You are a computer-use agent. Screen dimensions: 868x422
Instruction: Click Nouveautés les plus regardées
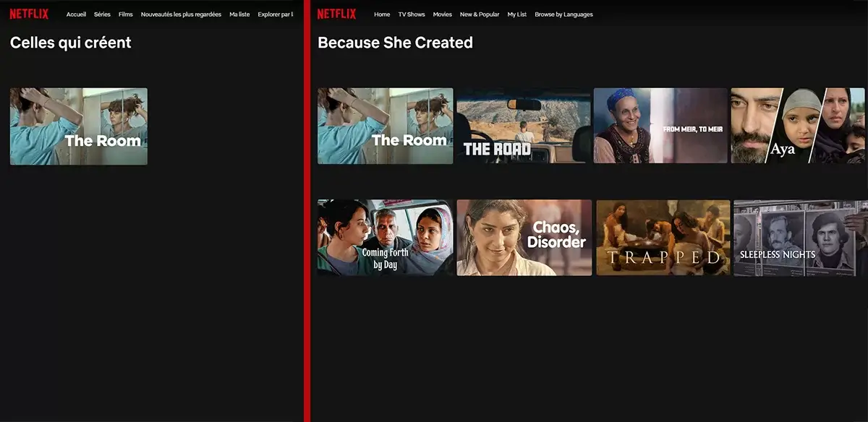[180, 14]
